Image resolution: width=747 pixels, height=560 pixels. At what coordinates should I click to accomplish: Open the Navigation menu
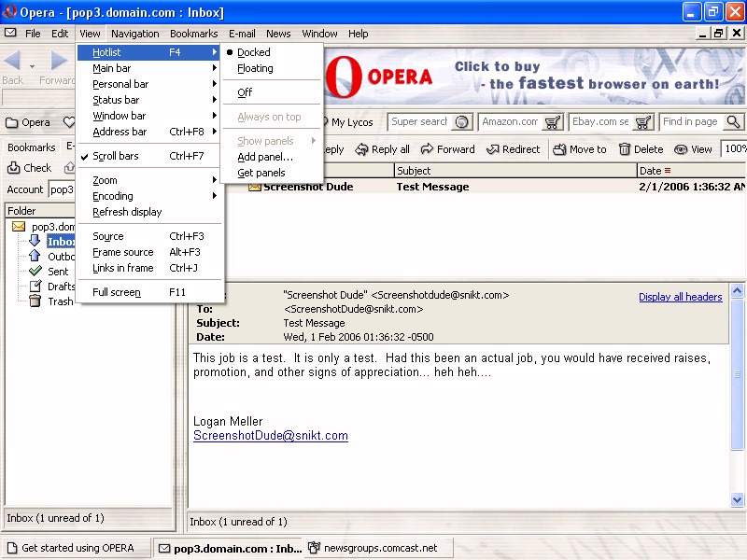pyautogui.click(x=135, y=34)
